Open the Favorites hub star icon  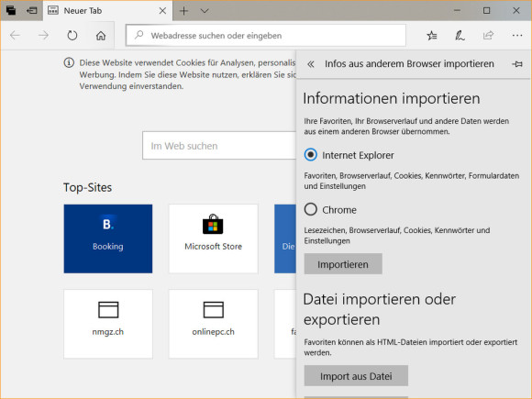tap(432, 35)
